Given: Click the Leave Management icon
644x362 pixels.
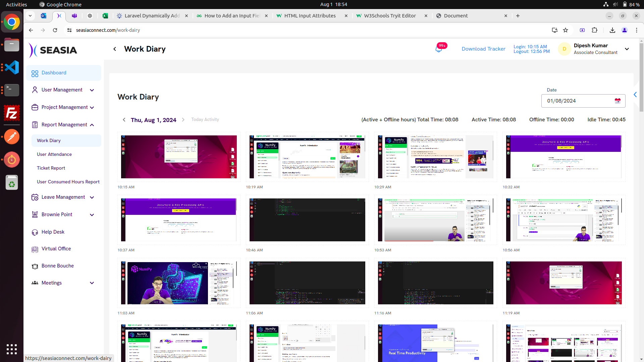Looking at the screenshot, I should click(x=35, y=197).
